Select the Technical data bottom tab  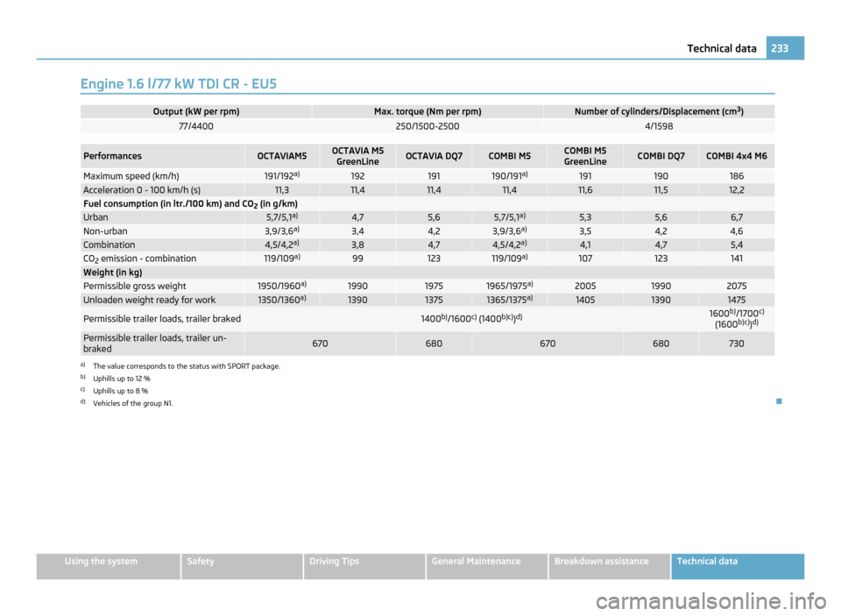coord(738,566)
